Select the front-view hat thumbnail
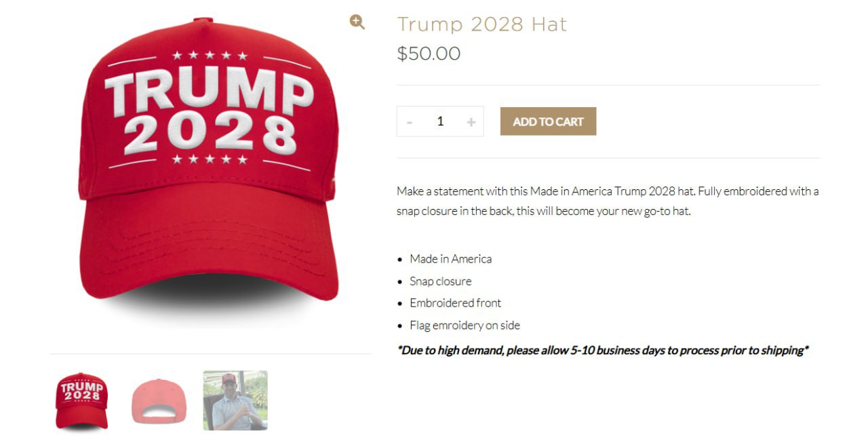This screenshot has height=441, width=868. [81, 400]
